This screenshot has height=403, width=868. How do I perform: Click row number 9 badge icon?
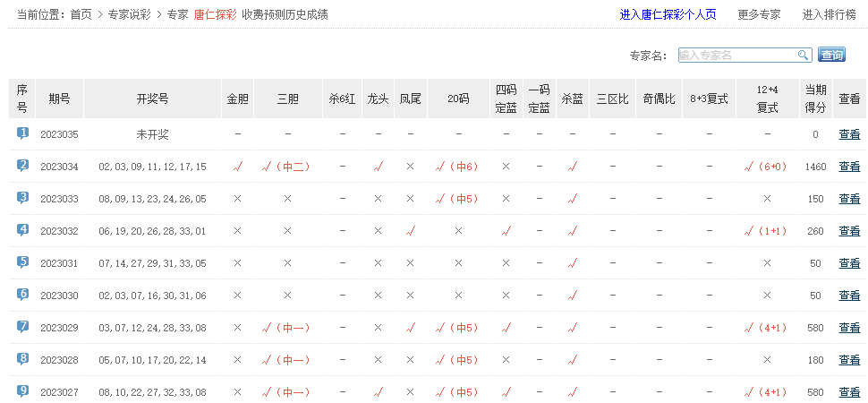[22, 391]
